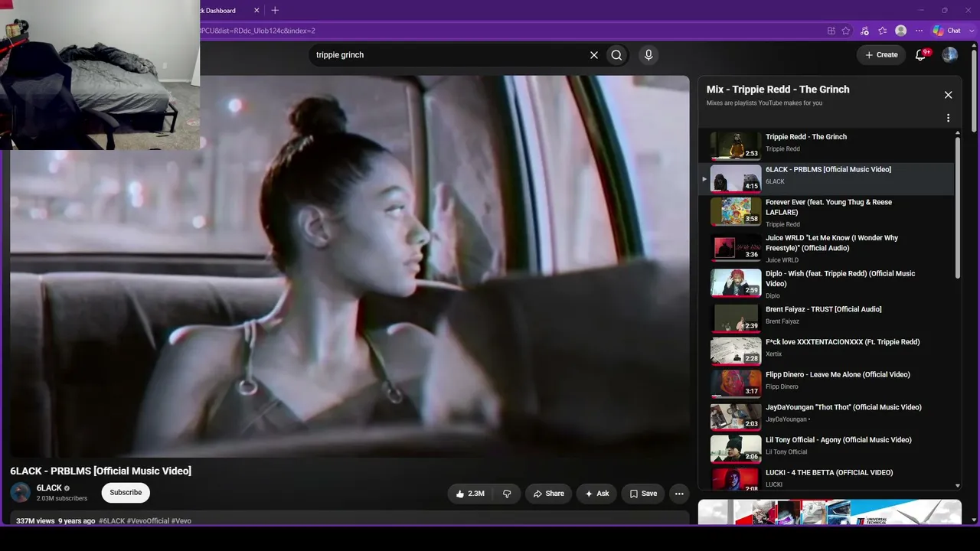The height and width of the screenshot is (551, 980).
Task: Play JayDaYoungan 'Thot Thot' thumbnail
Action: point(736,417)
